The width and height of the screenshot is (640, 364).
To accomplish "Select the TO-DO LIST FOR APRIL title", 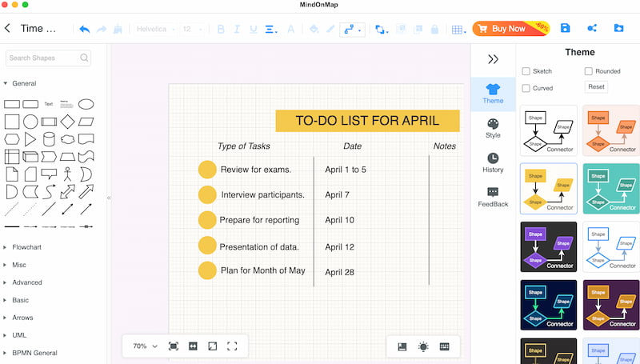I will click(x=367, y=121).
